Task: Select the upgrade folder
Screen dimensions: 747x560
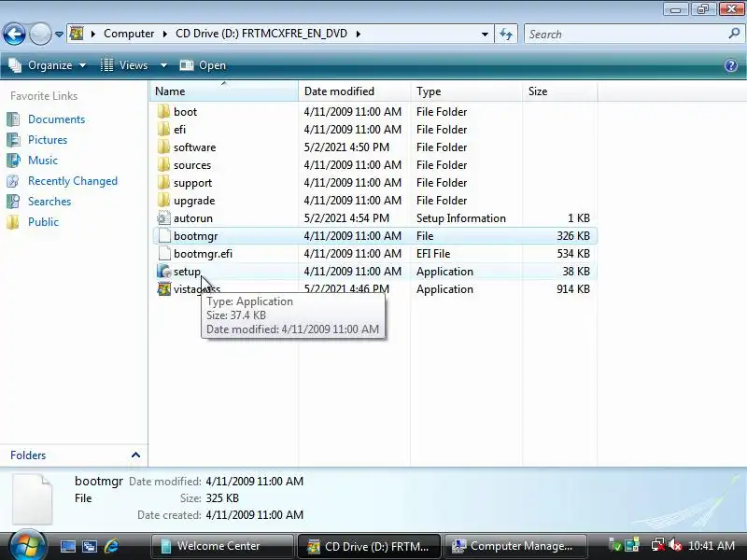Action: point(194,201)
